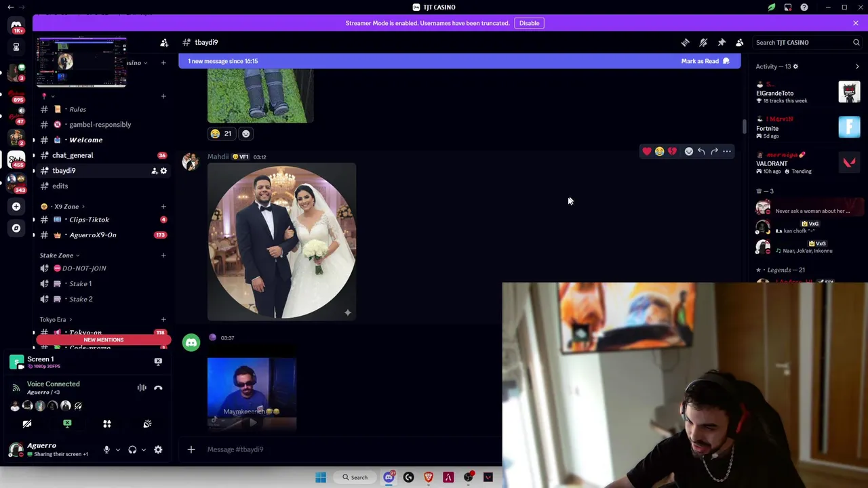Create channel in Stake Zone plus
Screen dimensions: 868x488
click(163, 256)
